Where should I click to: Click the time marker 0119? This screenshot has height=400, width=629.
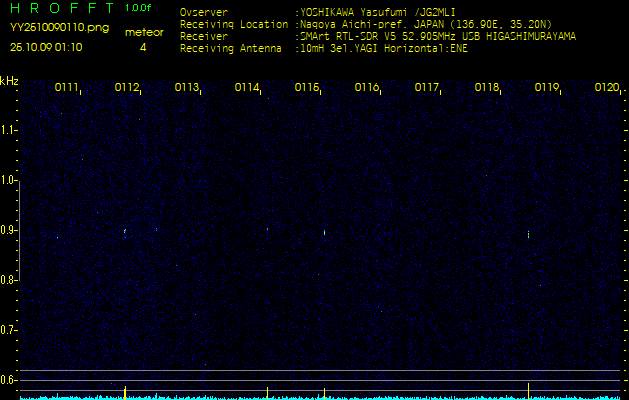[x=546, y=87]
